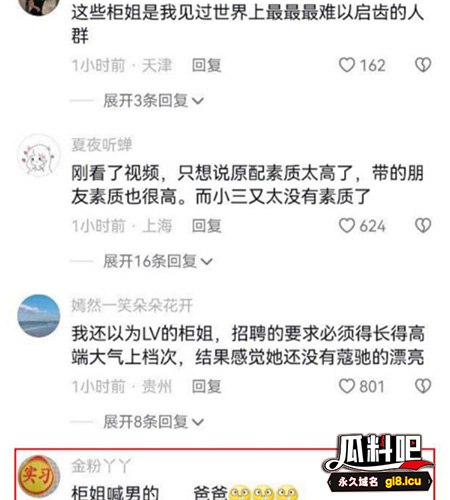Reply to the 上海 comment
The height and width of the screenshot is (500, 450).
(x=207, y=226)
